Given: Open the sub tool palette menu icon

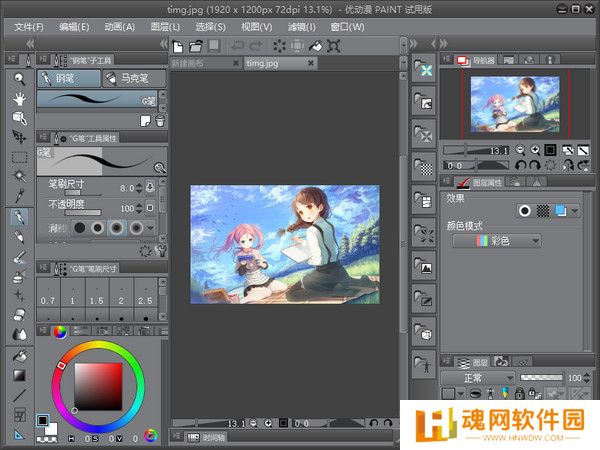Looking at the screenshot, I should click(43, 59).
